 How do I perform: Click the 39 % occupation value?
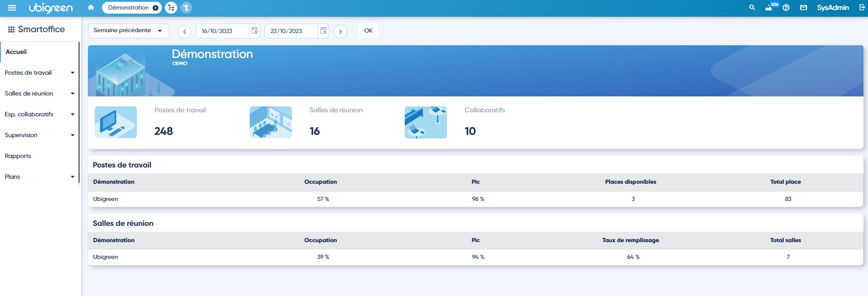pos(323,257)
